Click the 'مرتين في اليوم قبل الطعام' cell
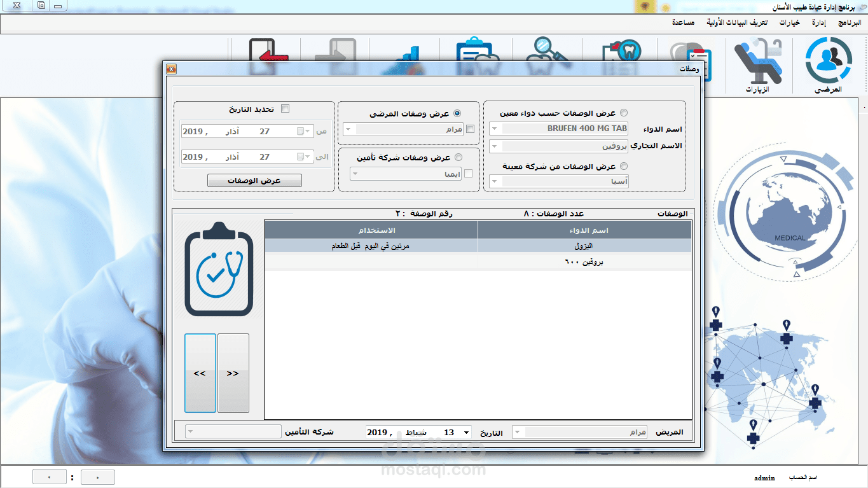The height and width of the screenshot is (488, 868). pyautogui.click(x=371, y=246)
